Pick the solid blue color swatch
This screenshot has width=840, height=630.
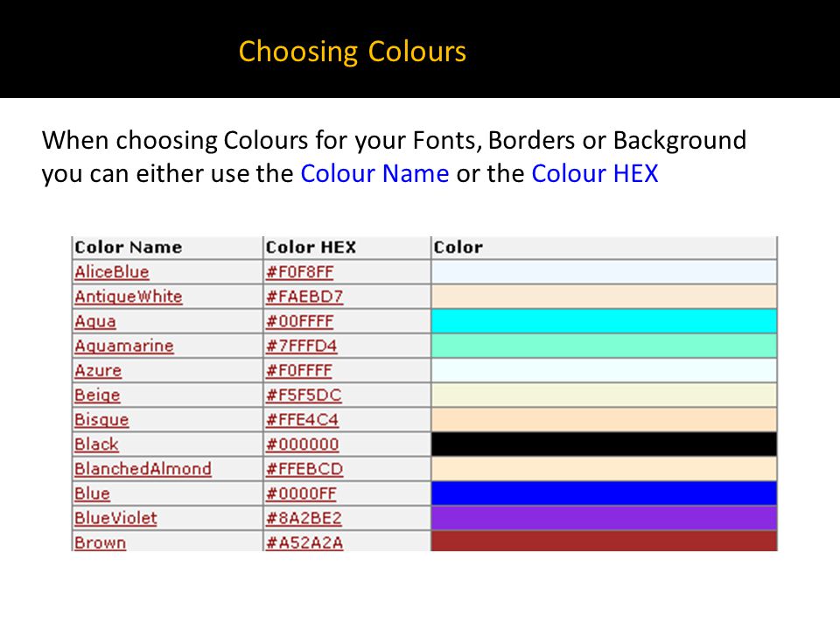pos(604,493)
